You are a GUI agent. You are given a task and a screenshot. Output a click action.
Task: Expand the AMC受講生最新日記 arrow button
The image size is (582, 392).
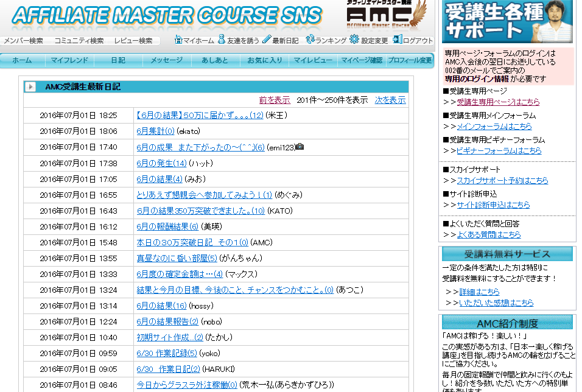point(30,87)
